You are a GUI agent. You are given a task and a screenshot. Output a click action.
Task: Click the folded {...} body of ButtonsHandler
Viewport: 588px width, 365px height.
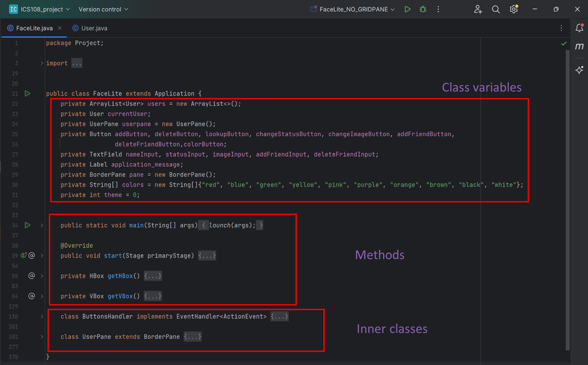(279, 316)
